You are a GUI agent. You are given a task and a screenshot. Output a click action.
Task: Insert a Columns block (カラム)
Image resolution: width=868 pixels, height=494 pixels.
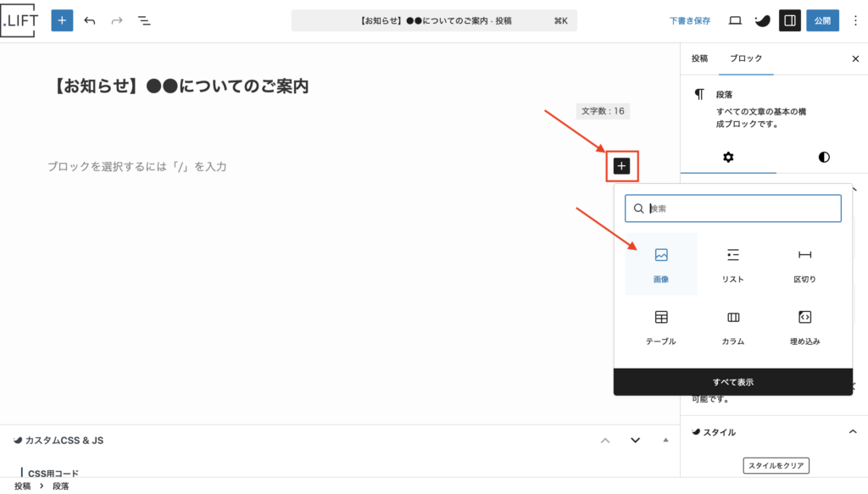(x=733, y=326)
